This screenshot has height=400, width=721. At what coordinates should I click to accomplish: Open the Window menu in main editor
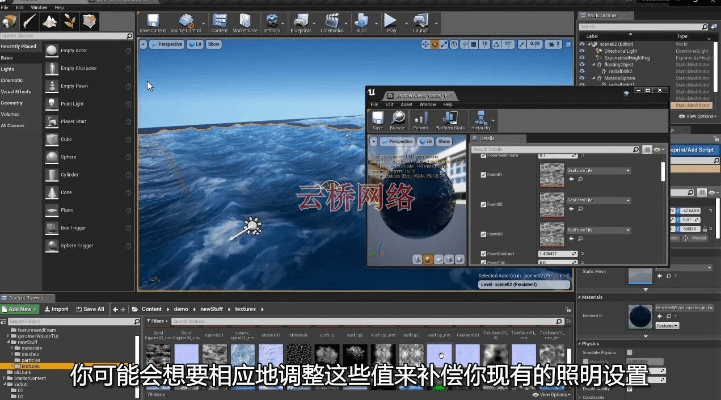click(39, 7)
